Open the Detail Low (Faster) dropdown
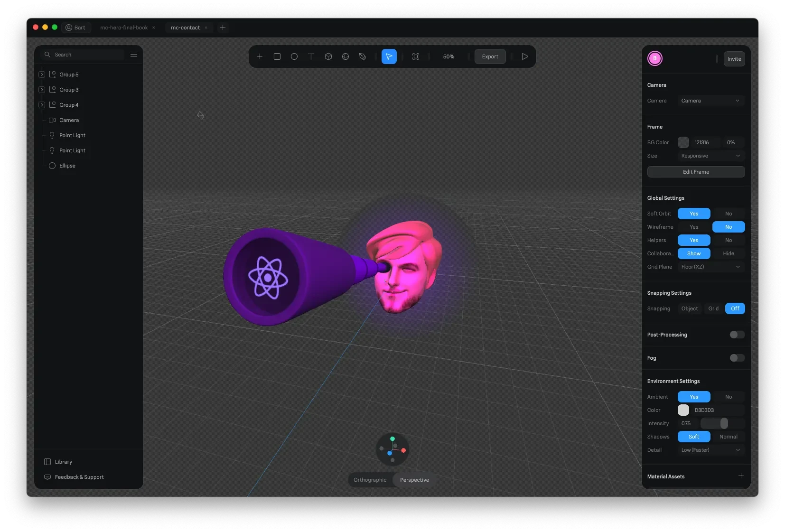785x532 pixels. (x=711, y=450)
